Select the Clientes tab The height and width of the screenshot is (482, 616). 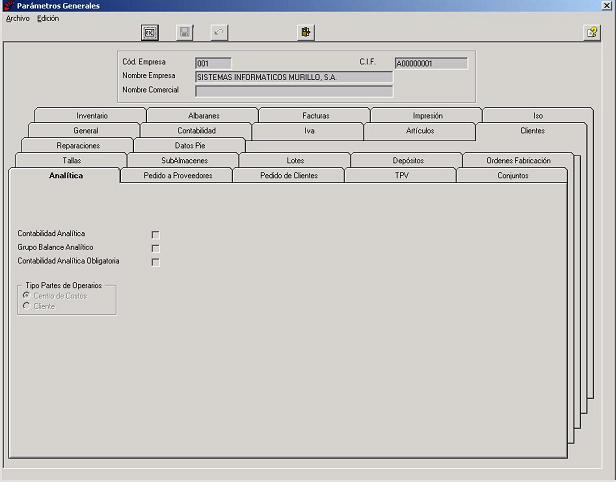[x=532, y=130]
